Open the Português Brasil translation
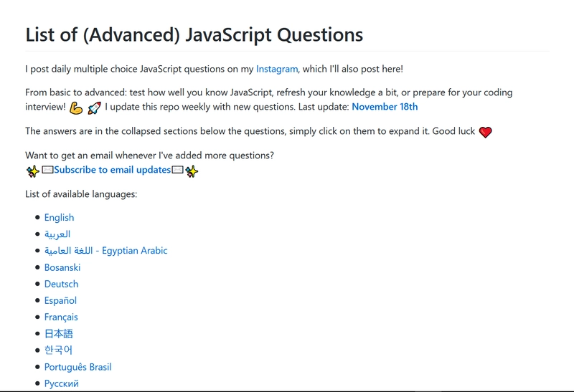 click(x=77, y=367)
